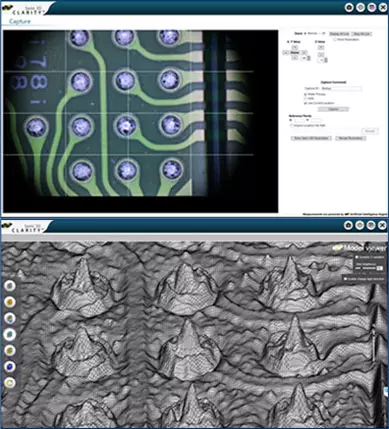Viewport: 389px width, 429px height.
Task: Open the yellow folder icon in viewer sidebar
Action: tap(10, 383)
